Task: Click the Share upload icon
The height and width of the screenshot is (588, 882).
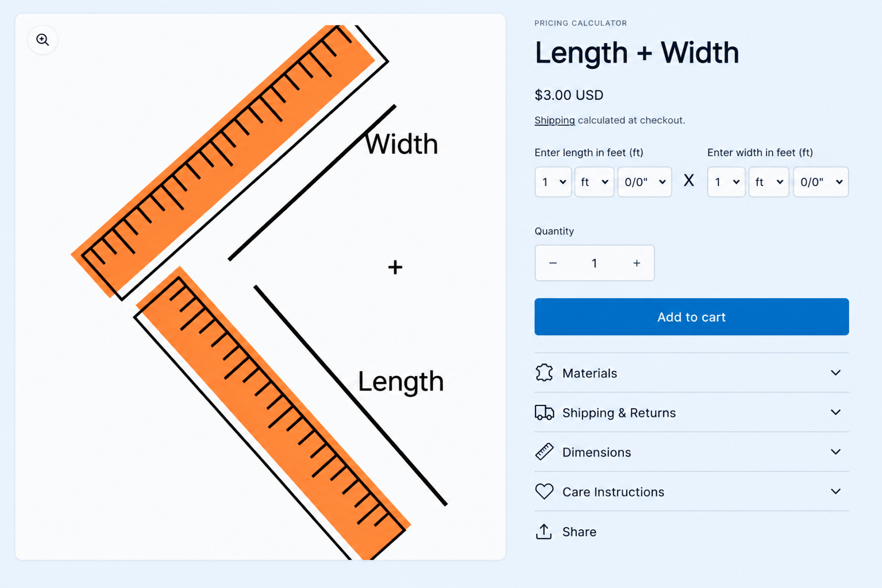Action: click(x=544, y=532)
